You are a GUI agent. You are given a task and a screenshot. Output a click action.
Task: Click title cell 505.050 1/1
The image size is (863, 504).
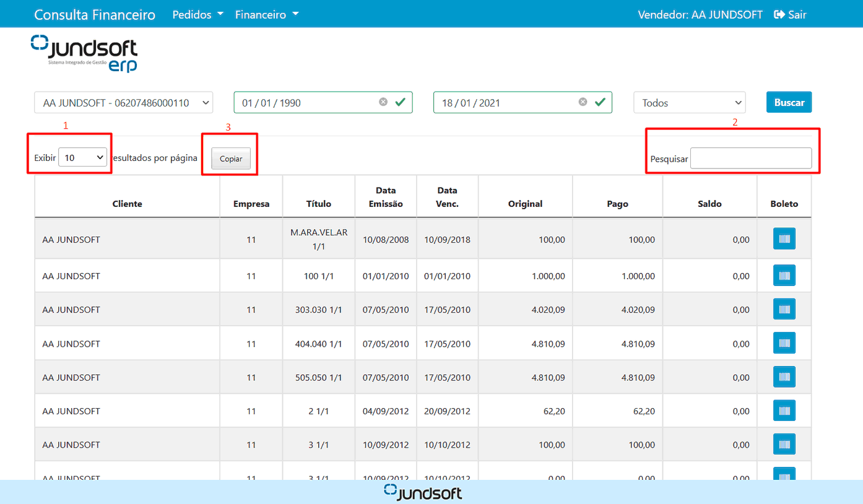click(319, 377)
